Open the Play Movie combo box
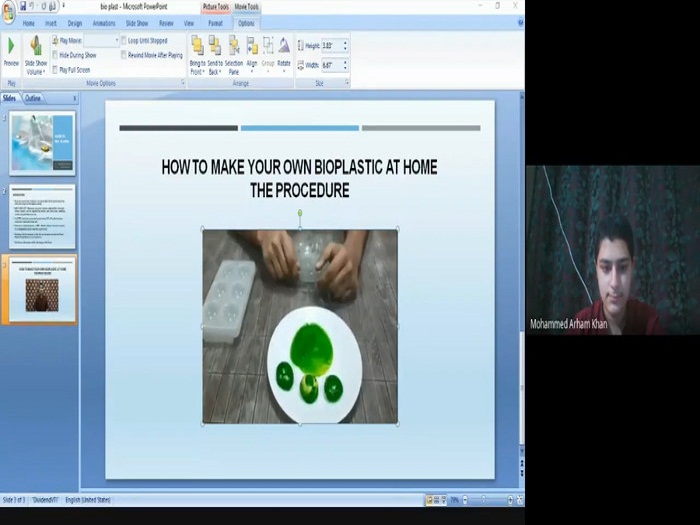 click(x=101, y=41)
